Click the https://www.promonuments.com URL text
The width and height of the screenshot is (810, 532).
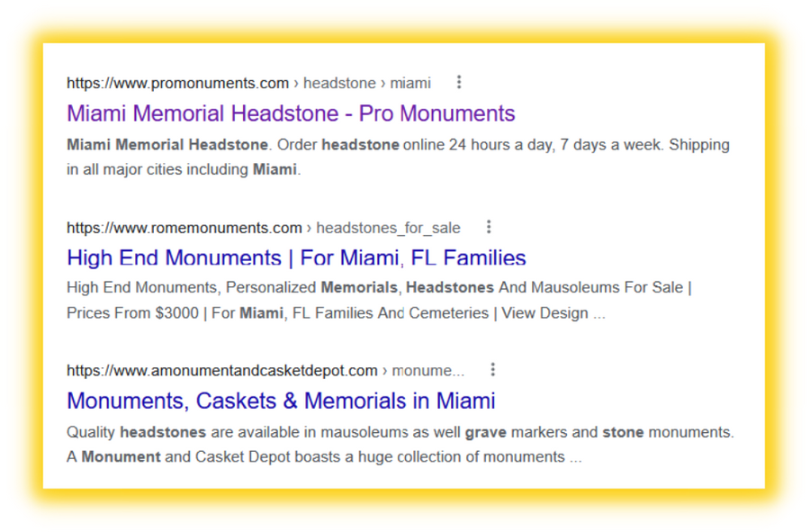pyautogui.click(x=177, y=83)
